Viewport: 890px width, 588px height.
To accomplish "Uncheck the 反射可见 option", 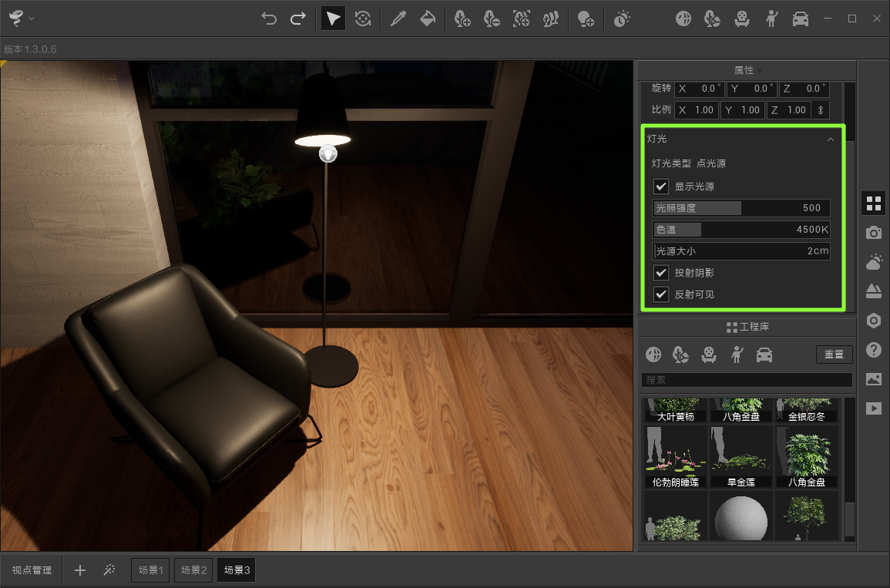I will tap(660, 294).
